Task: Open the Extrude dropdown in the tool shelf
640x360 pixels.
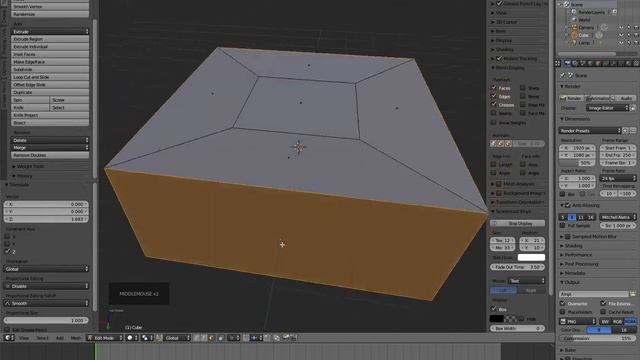Action: pyautogui.click(x=50, y=31)
